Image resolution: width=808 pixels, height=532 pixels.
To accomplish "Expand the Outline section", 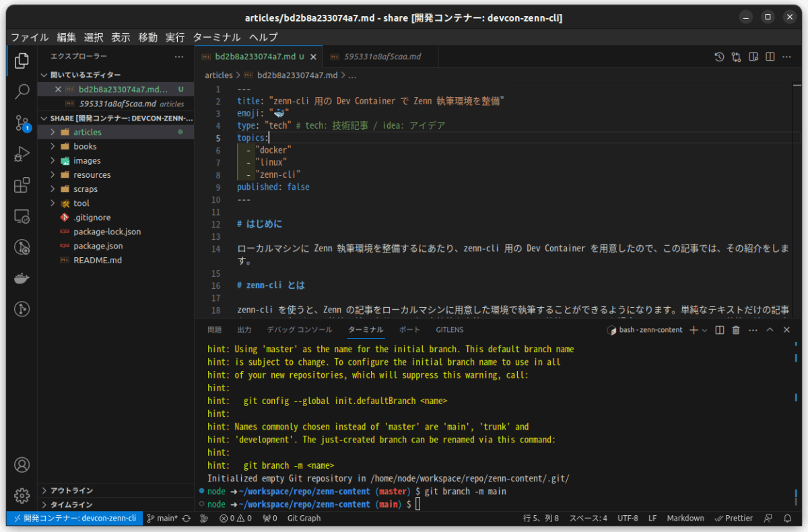I will click(x=116, y=490).
